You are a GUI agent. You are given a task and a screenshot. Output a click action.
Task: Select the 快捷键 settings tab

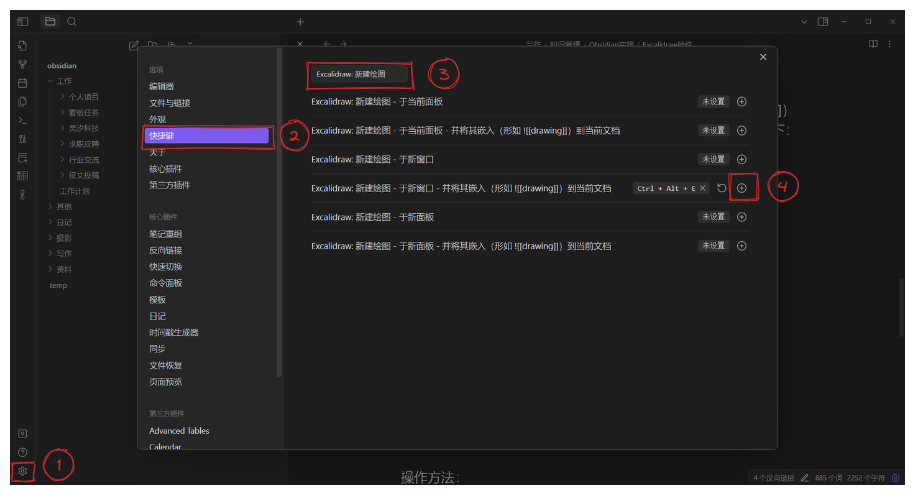(x=207, y=136)
